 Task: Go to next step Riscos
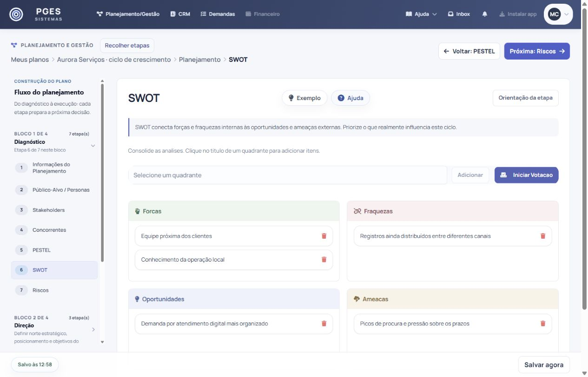pos(537,51)
